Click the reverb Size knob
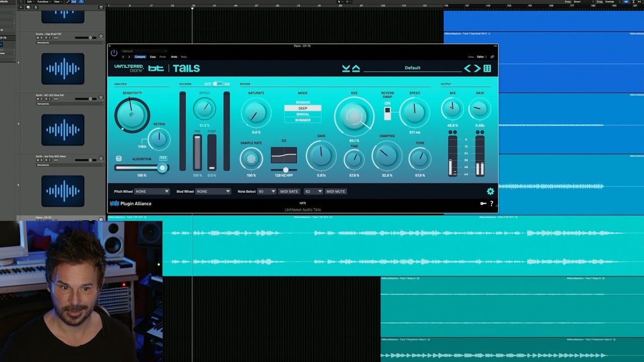The width and height of the screenshot is (644, 362). (354, 117)
